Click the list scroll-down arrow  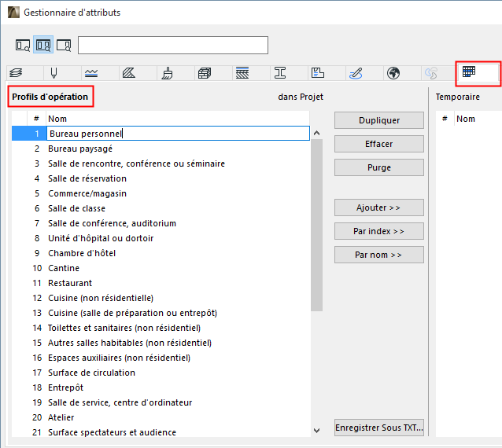point(316,431)
